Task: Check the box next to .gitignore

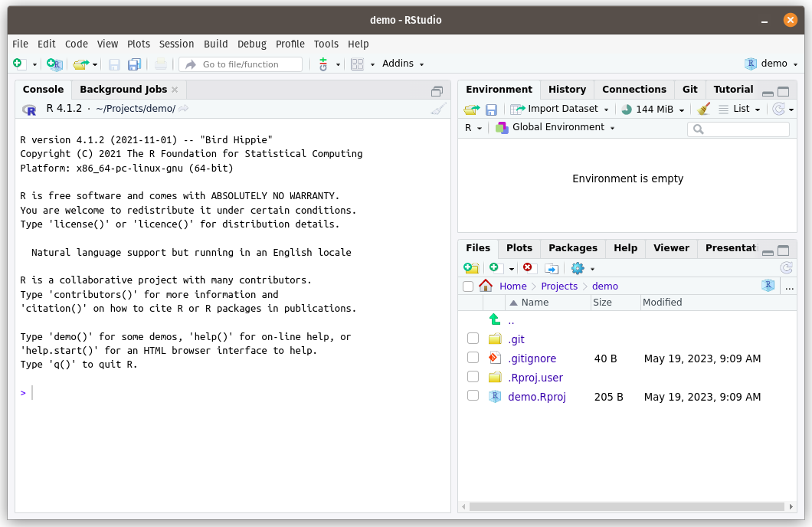Action: pos(473,358)
